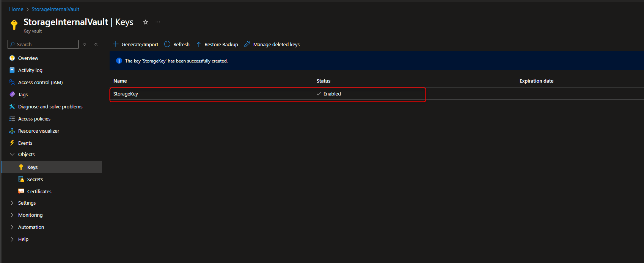Image resolution: width=644 pixels, height=263 pixels.
Task: Expand the Automation section
Action: click(12, 227)
